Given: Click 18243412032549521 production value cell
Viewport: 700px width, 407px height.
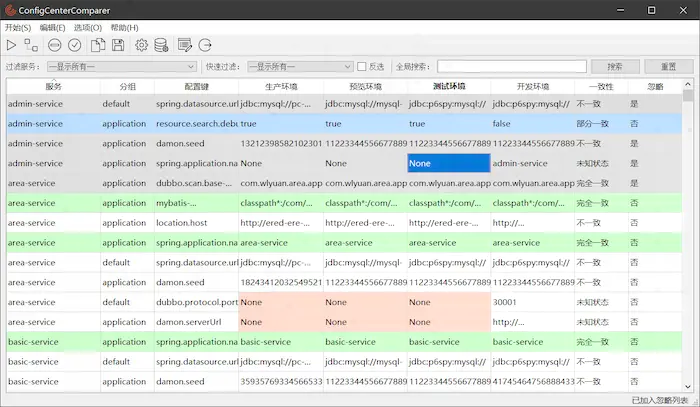Looking at the screenshot, I should click(281, 282).
